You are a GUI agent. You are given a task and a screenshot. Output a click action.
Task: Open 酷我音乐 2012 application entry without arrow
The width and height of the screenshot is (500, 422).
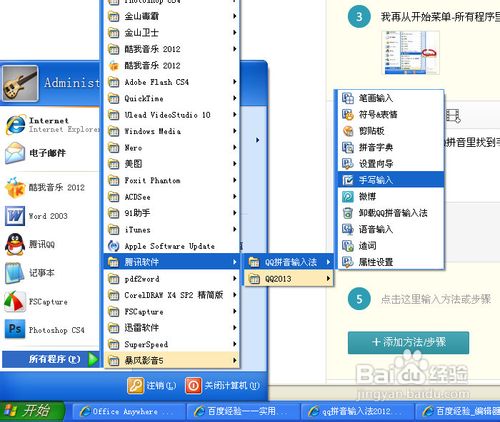coord(172,66)
